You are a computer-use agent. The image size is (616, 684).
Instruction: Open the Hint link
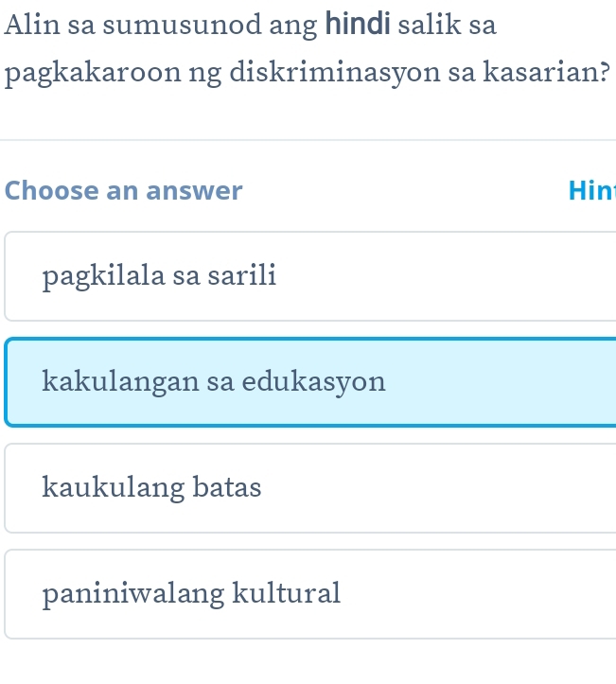pyautogui.click(x=591, y=191)
